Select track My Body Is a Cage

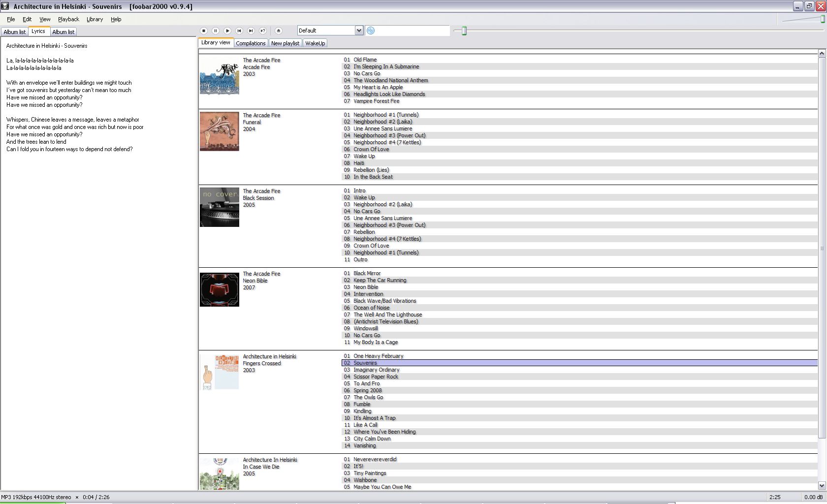(x=579, y=342)
